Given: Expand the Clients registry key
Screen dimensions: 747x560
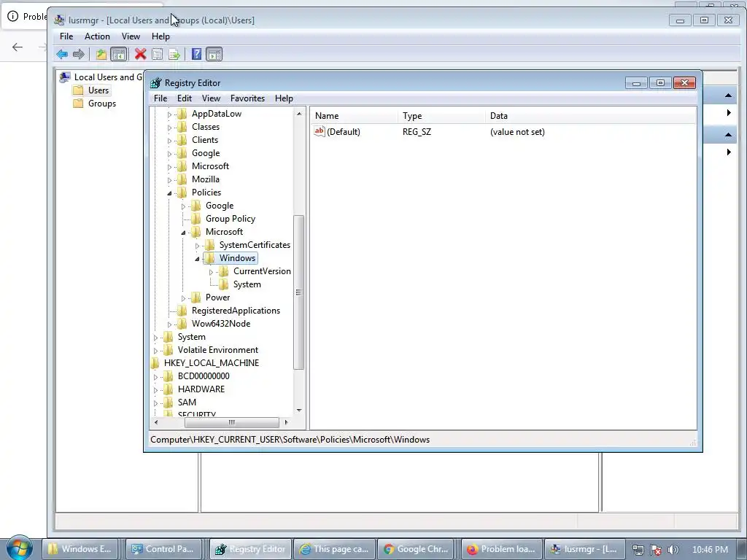Looking at the screenshot, I should click(169, 141).
